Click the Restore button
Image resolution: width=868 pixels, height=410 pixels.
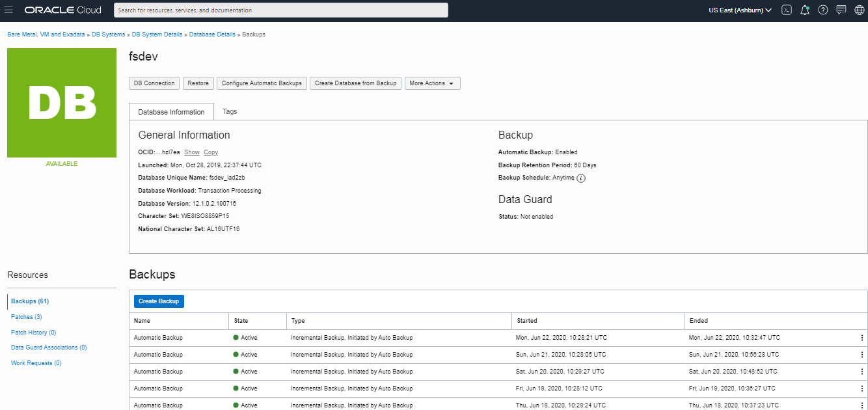198,83
